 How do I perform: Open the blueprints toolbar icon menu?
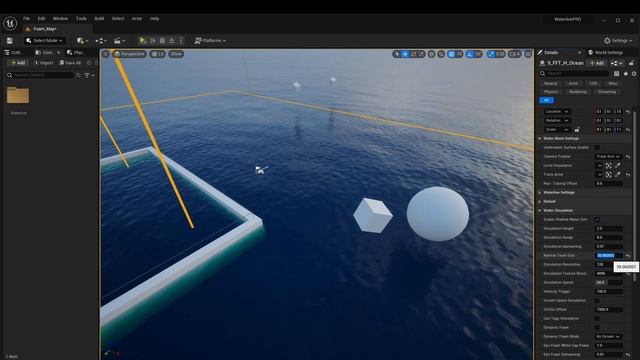pyautogui.click(x=101, y=40)
